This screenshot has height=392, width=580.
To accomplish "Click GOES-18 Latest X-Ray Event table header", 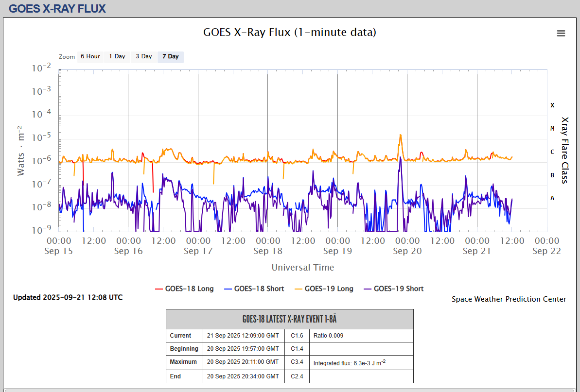I will (289, 319).
